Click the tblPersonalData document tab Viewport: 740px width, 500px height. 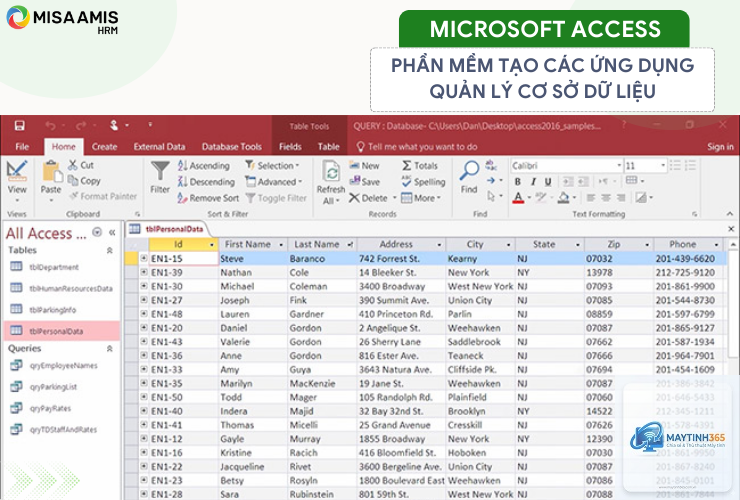[167, 229]
